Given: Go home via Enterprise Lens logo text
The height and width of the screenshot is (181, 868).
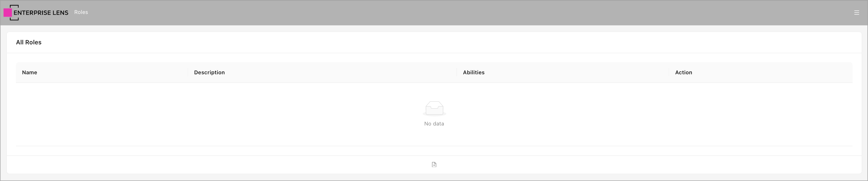Looking at the screenshot, I should pos(41,13).
